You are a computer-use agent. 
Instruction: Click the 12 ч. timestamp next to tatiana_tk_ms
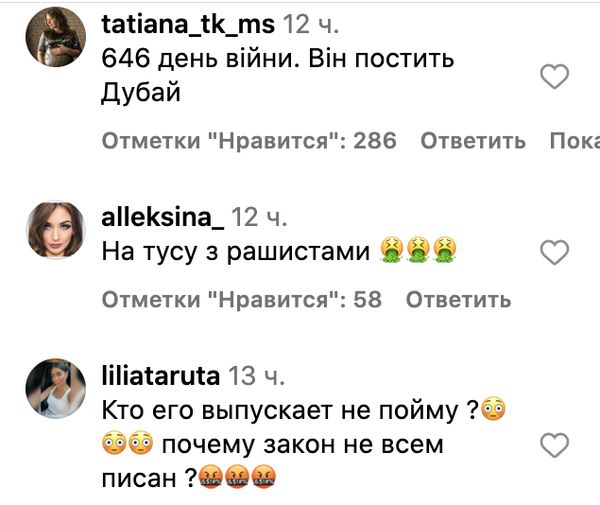pyautogui.click(x=311, y=24)
